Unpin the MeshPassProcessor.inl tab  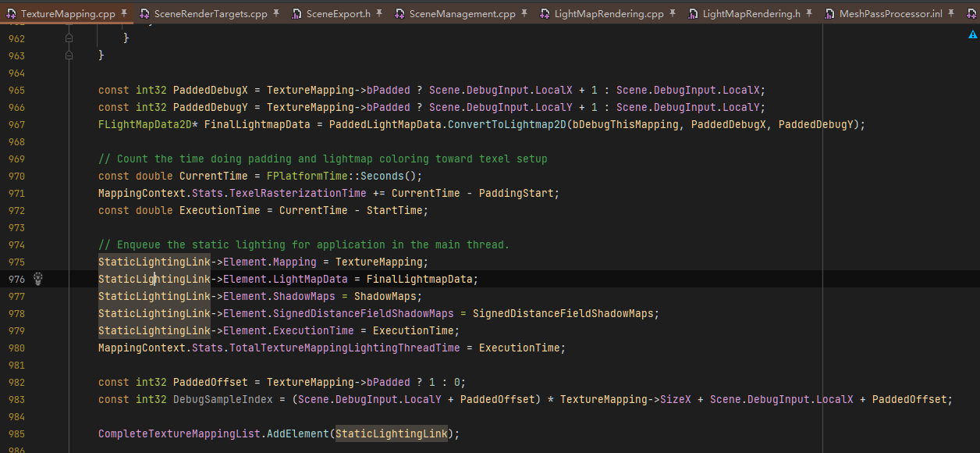[x=950, y=14]
